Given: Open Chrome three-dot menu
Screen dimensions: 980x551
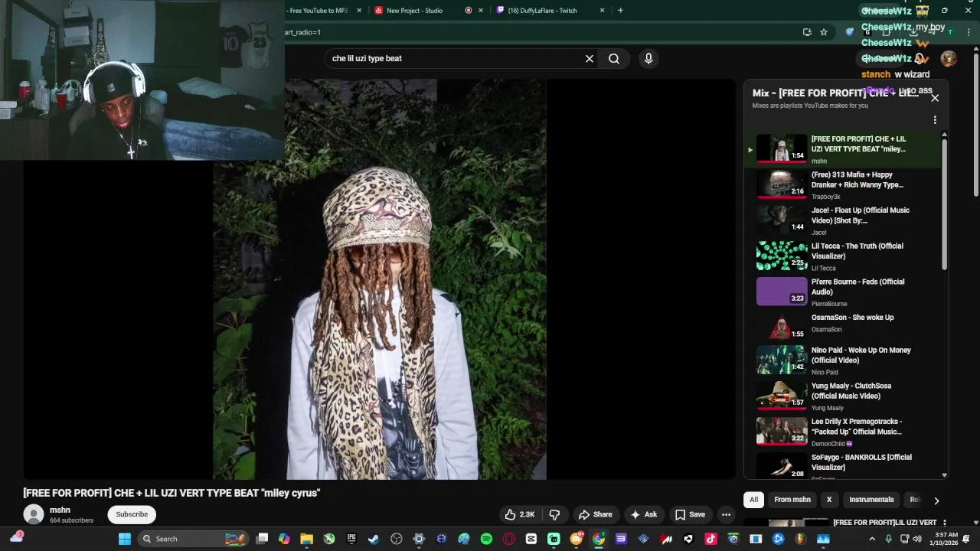Looking at the screenshot, I should [968, 32].
